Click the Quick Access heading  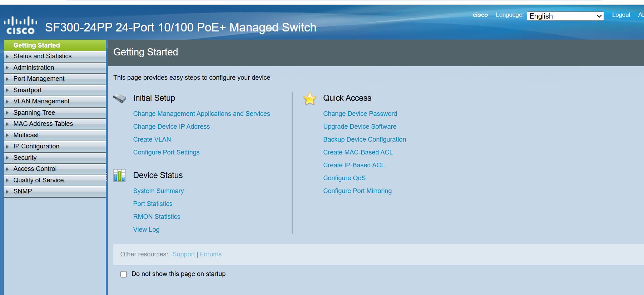point(347,98)
